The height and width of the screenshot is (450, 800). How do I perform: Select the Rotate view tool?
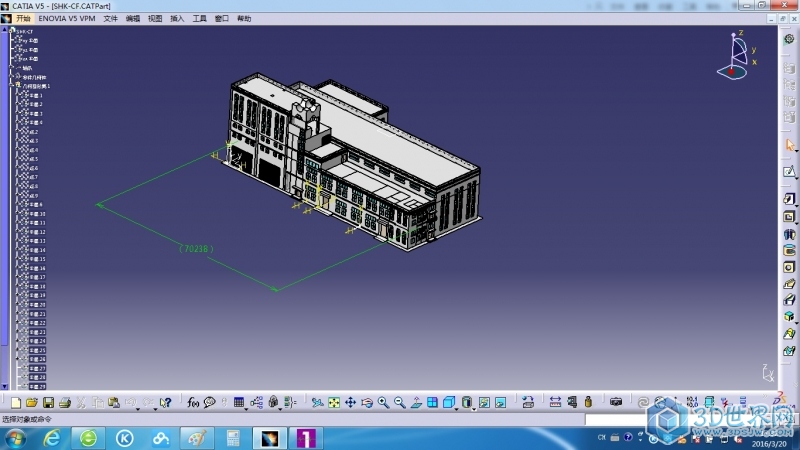pyautogui.click(x=367, y=403)
